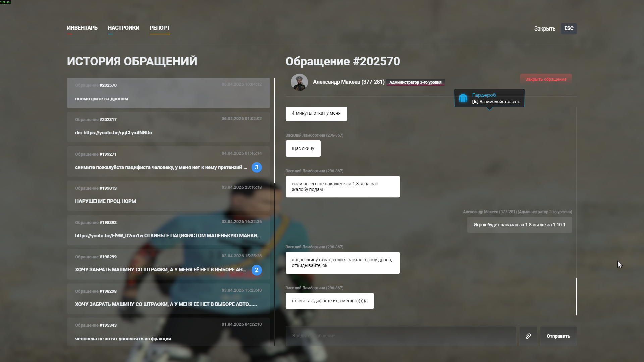Select the РЕПОРТ tab
The height and width of the screenshot is (362, 644).
pos(160,28)
